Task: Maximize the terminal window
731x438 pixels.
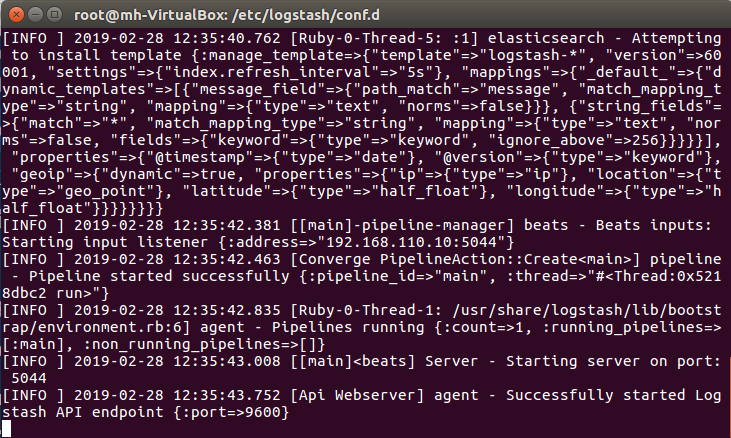Action: click(x=55, y=14)
